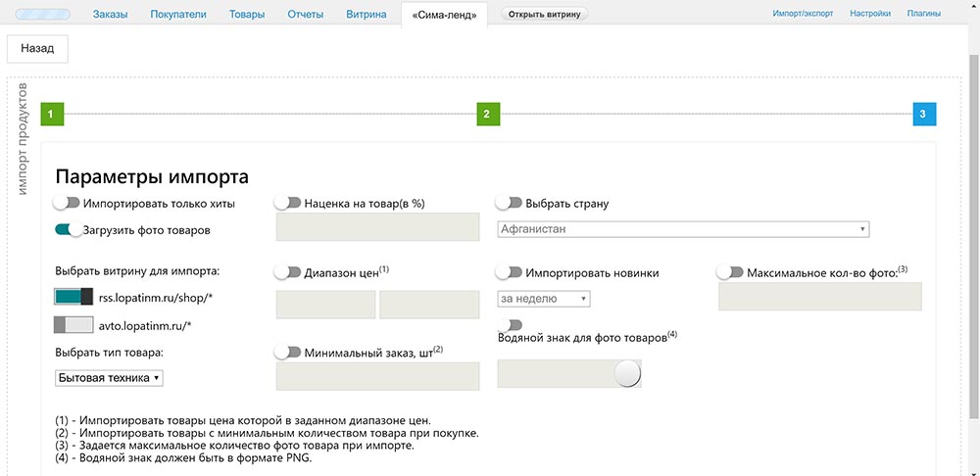
Task: Open the country dropdown showing Афганистан
Action: click(683, 229)
